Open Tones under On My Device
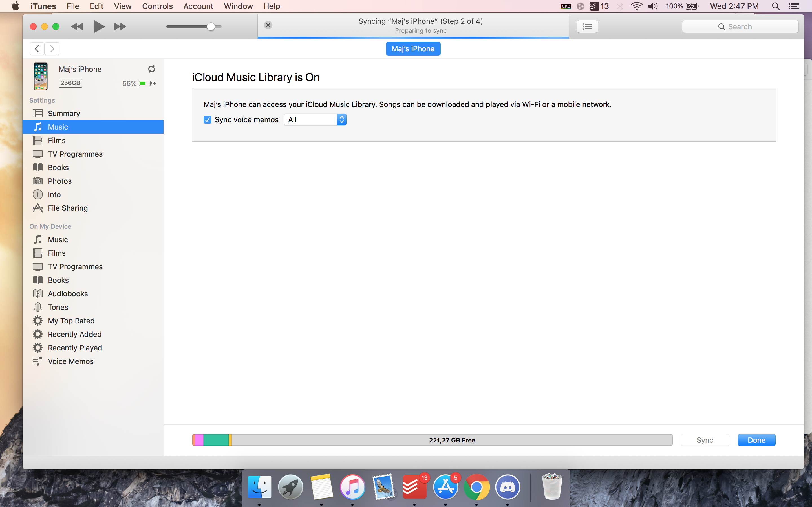812x507 pixels. [58, 307]
